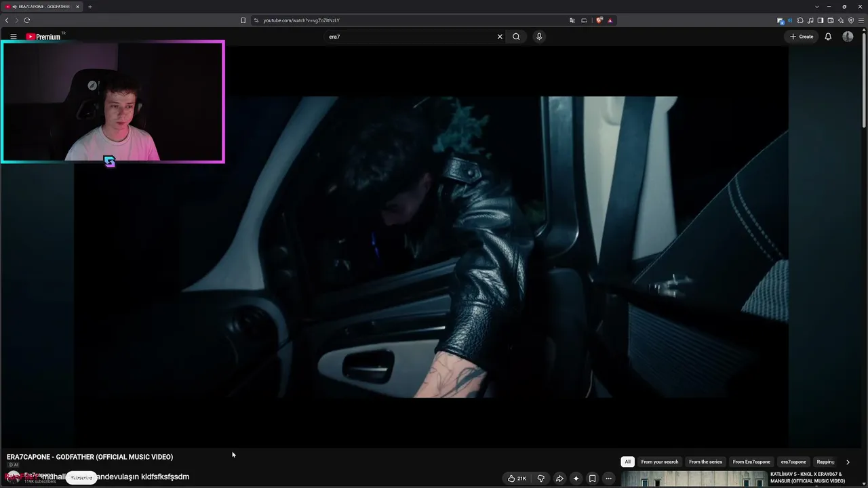Open Brave Rewards triangle icon

610,20
